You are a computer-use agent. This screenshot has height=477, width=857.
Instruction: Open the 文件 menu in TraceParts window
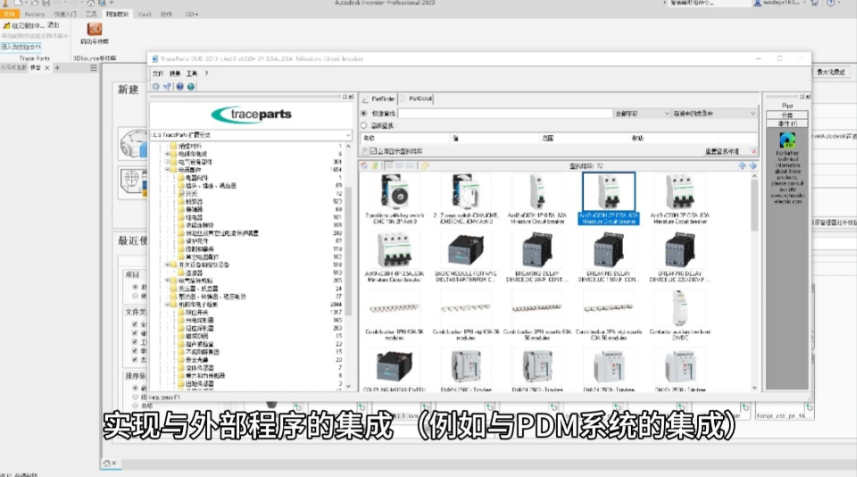158,73
